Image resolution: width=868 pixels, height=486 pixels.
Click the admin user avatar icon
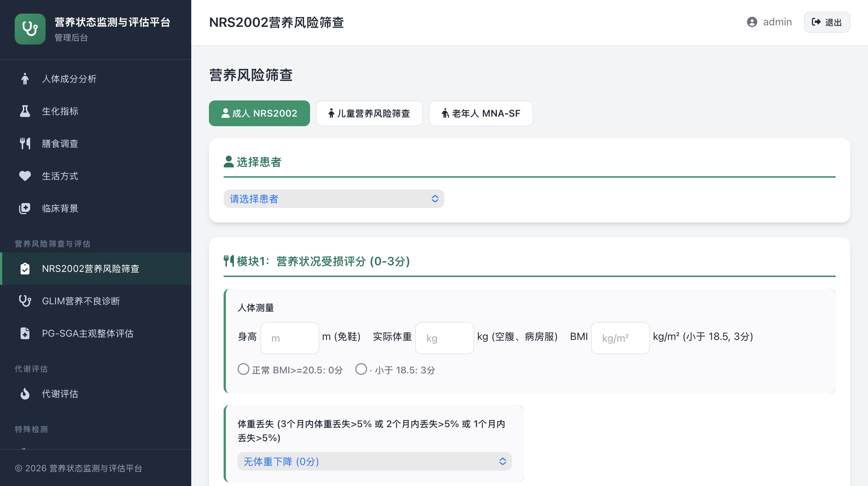[752, 22]
